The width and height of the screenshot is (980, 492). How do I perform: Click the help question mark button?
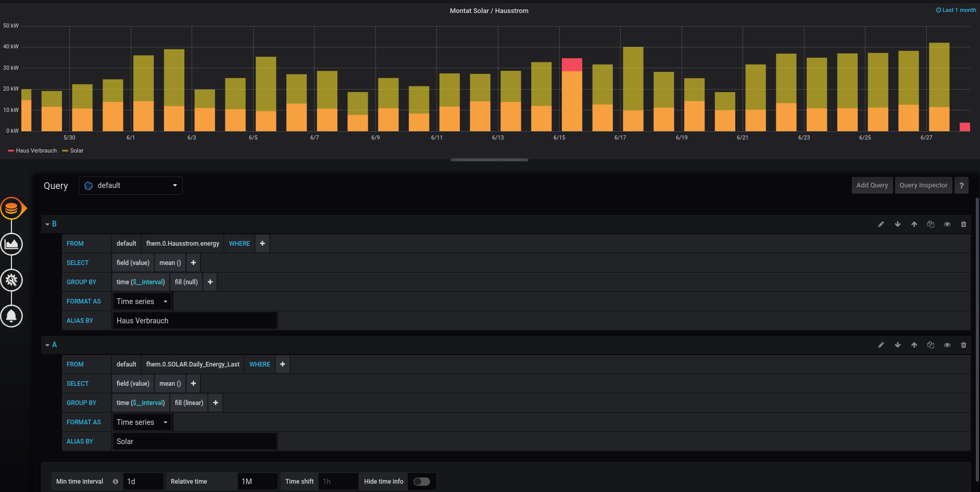click(961, 185)
